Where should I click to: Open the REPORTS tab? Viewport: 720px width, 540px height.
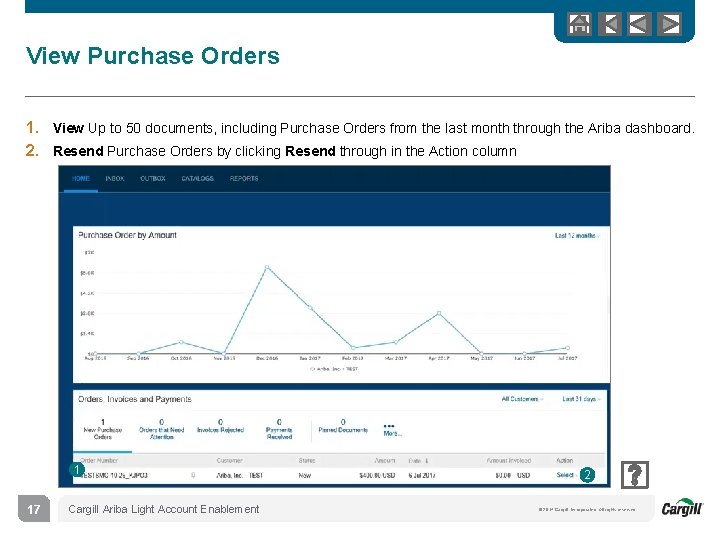pos(244,178)
